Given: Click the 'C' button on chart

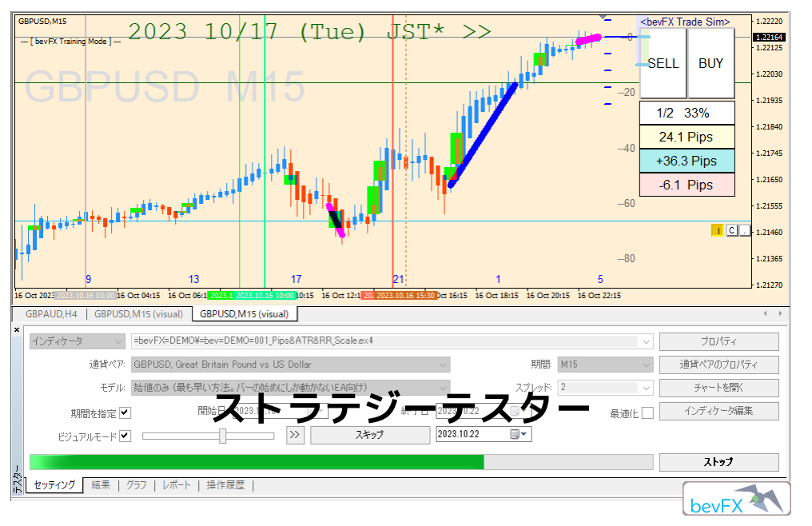Looking at the screenshot, I should (732, 230).
